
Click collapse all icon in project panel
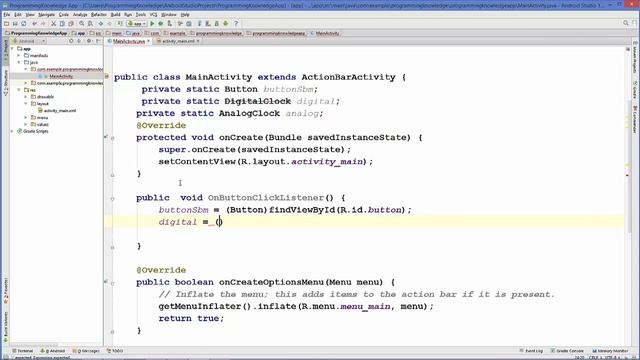79,41
